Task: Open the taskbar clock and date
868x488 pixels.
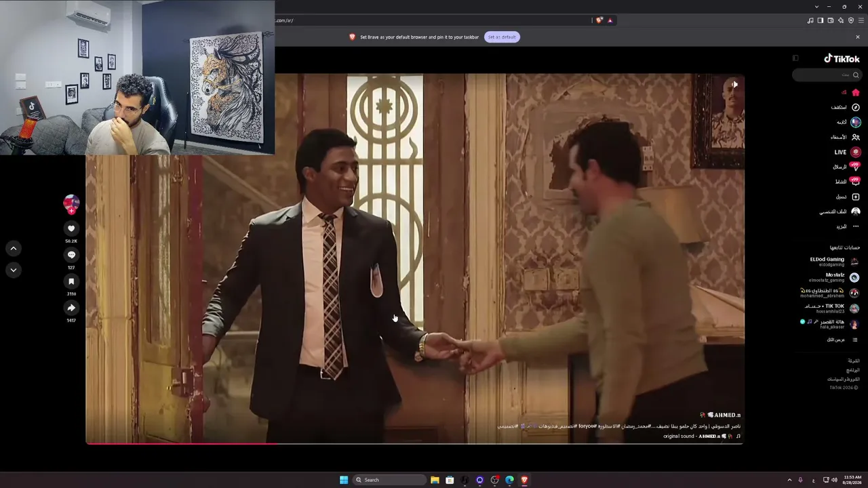Action: coord(852,480)
